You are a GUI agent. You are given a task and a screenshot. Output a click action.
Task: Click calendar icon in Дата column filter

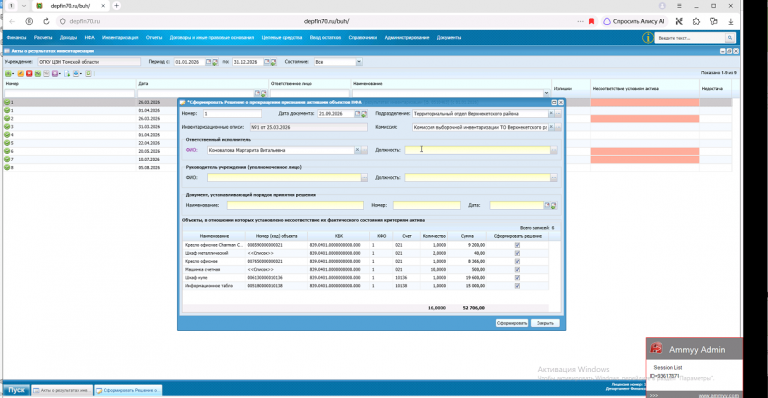coord(258,93)
